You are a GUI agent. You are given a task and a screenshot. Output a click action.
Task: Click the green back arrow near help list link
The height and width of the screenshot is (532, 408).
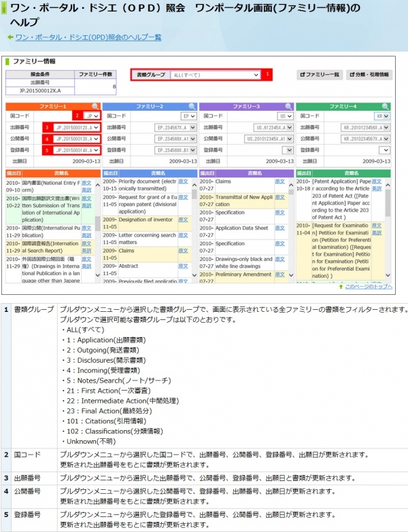(10, 37)
